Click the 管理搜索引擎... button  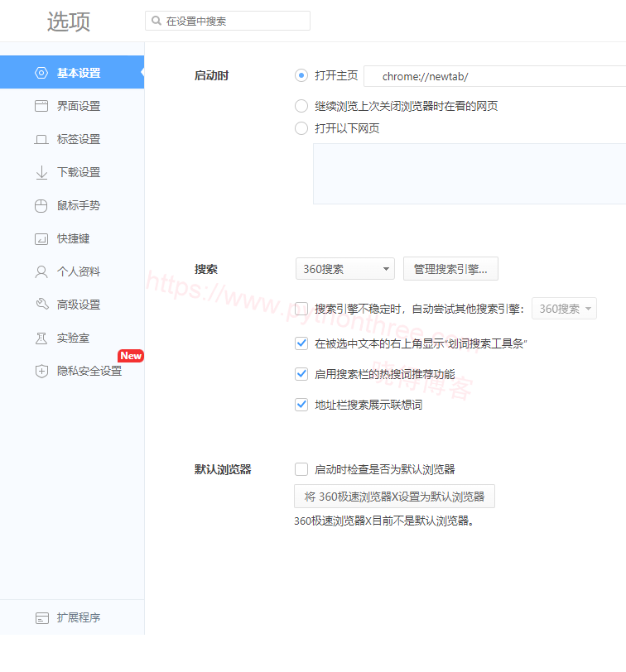pyautogui.click(x=450, y=269)
